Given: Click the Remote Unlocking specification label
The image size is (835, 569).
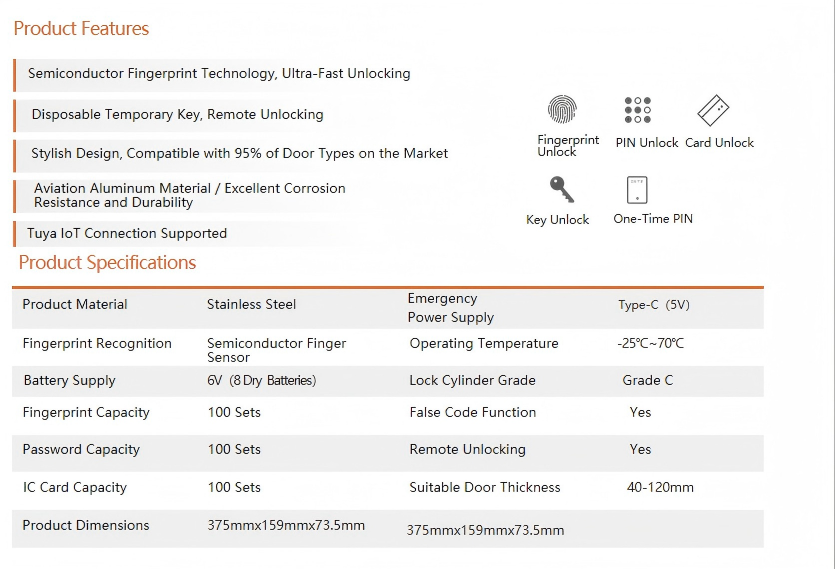Looking at the screenshot, I should tap(467, 450).
